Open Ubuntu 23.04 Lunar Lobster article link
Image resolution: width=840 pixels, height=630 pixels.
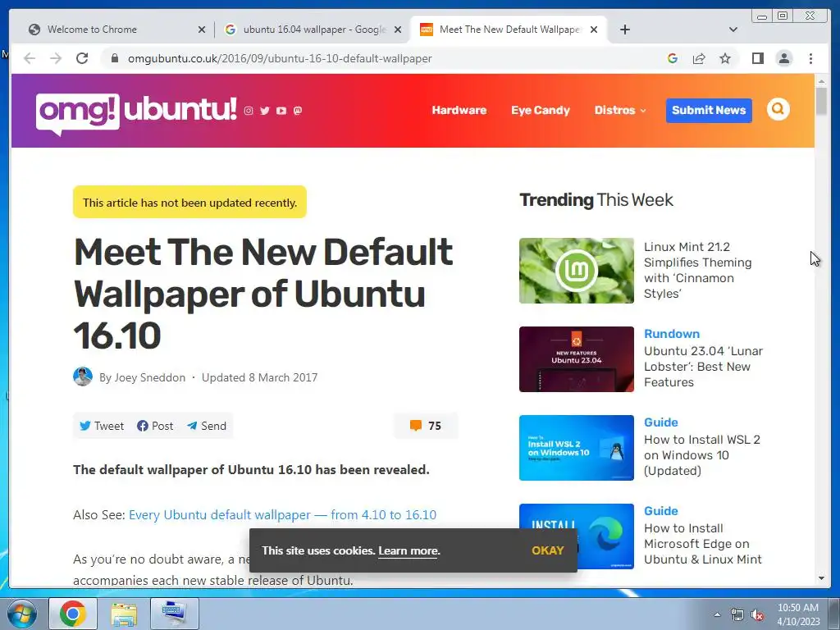coord(703,367)
